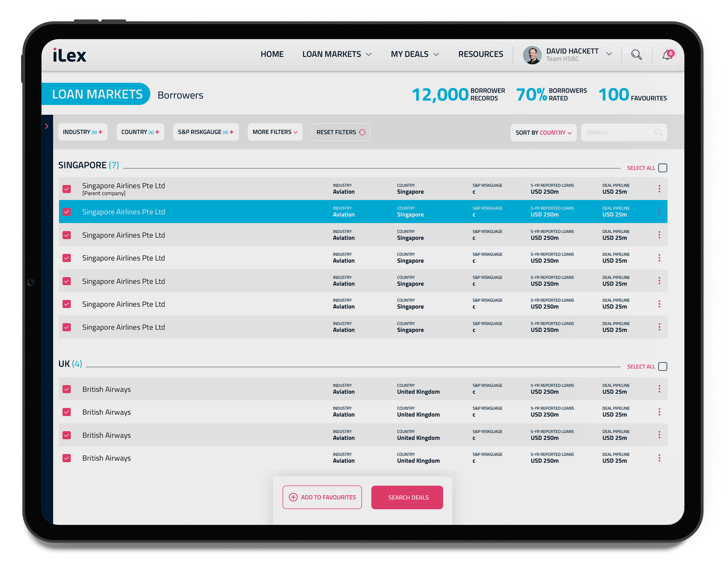Expand the left sidebar arrow
This screenshot has height=572, width=728.
tap(47, 126)
